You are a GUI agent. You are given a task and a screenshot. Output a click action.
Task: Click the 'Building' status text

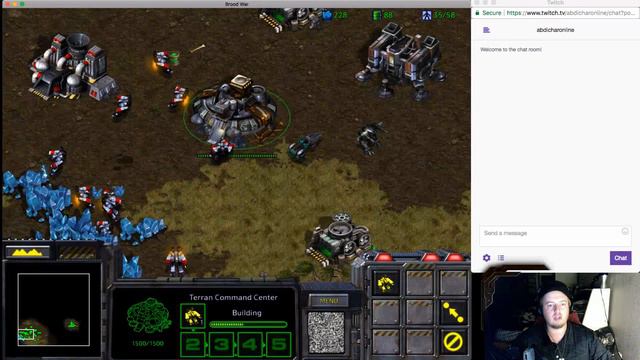(x=247, y=313)
